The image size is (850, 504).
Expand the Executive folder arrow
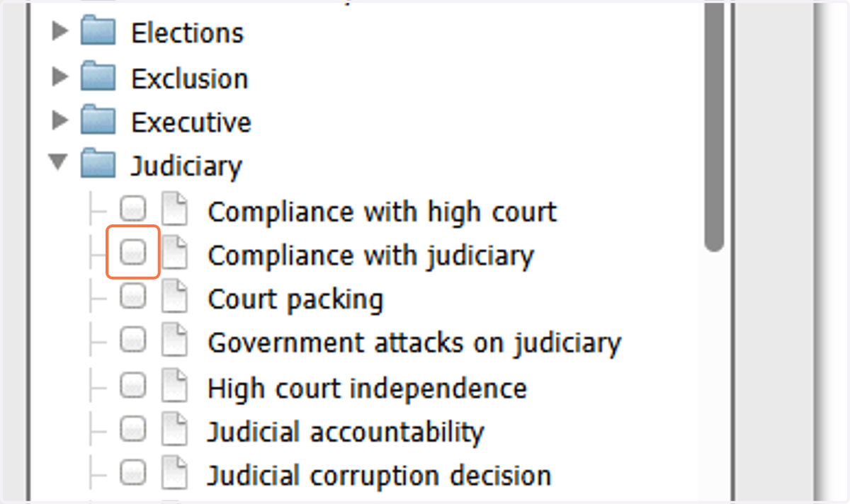[x=60, y=121]
